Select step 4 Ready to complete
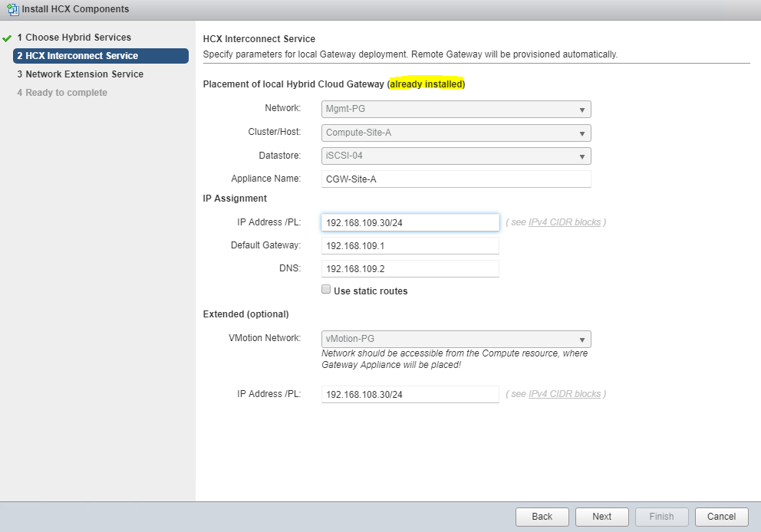The height and width of the screenshot is (532, 761). click(62, 93)
